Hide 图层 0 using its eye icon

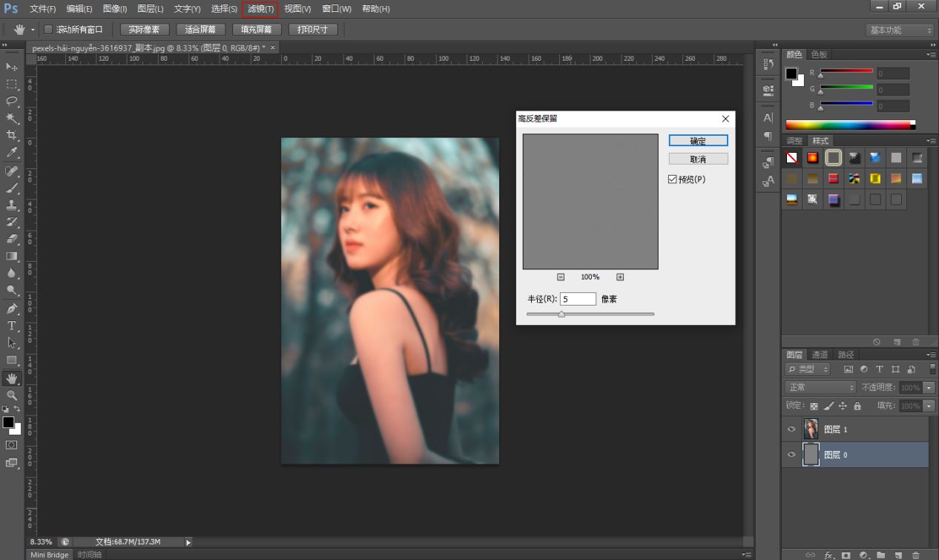pyautogui.click(x=791, y=455)
